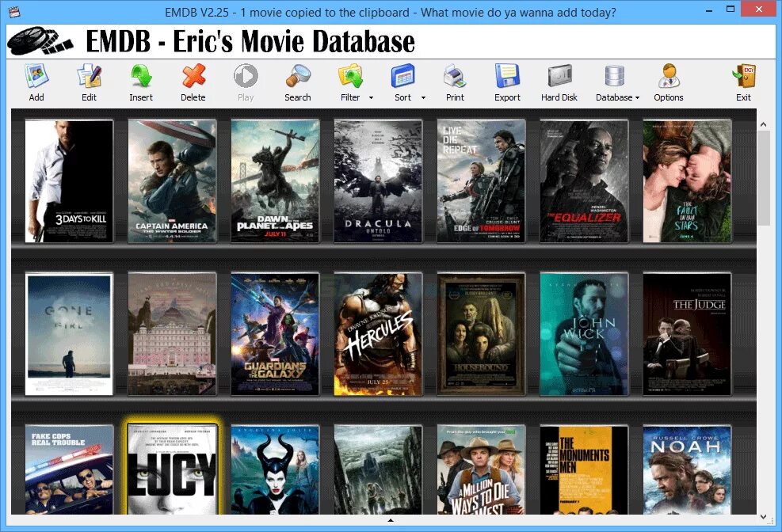
Task: Select the Grand Budapest Hotel poster
Action: (x=172, y=334)
